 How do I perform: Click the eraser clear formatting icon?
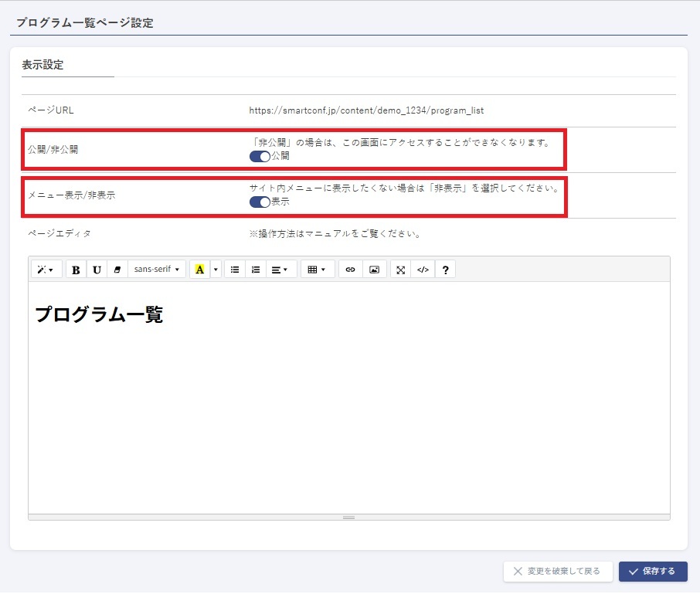(117, 270)
